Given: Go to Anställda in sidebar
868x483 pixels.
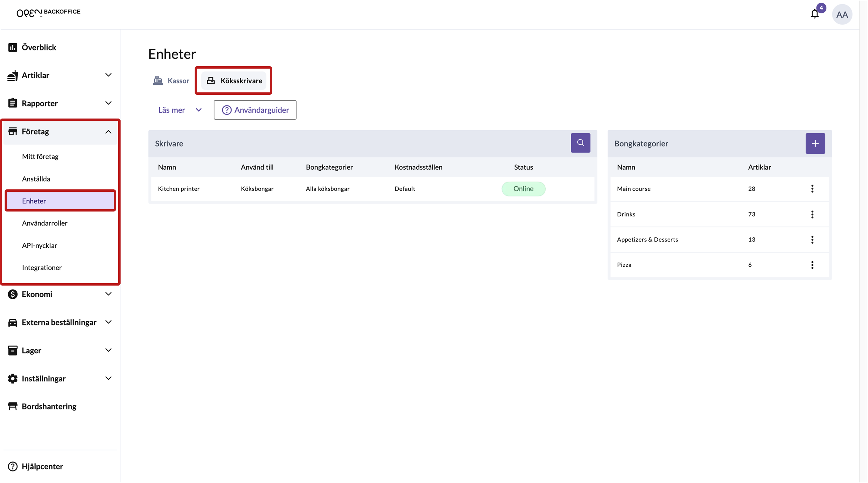Looking at the screenshot, I should click(x=36, y=179).
